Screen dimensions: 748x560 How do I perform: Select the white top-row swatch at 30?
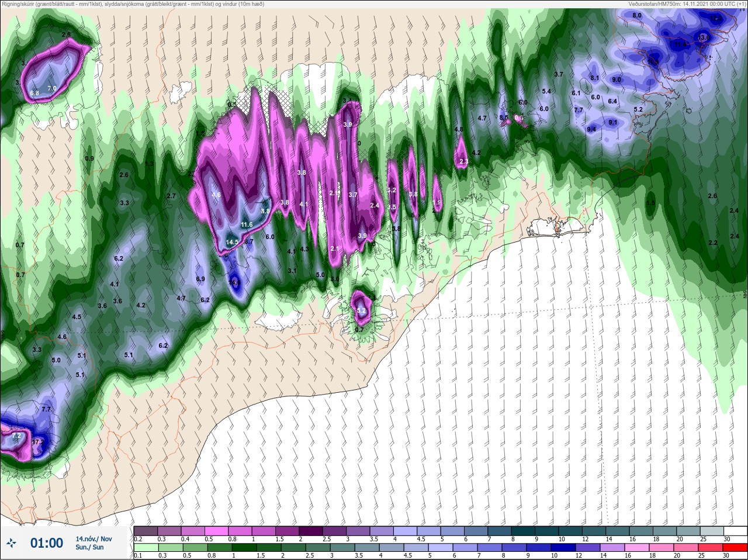pos(735,531)
